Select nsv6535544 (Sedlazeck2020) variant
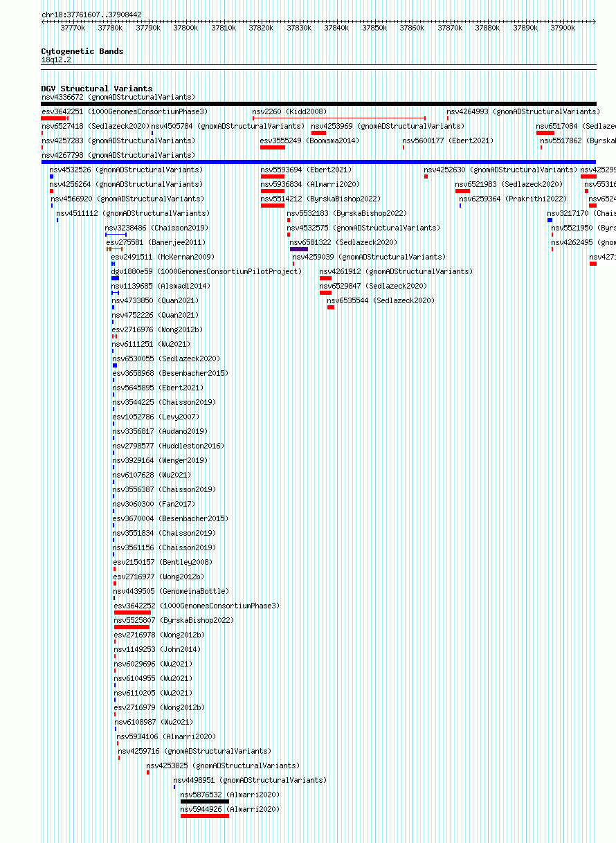 coord(381,300)
